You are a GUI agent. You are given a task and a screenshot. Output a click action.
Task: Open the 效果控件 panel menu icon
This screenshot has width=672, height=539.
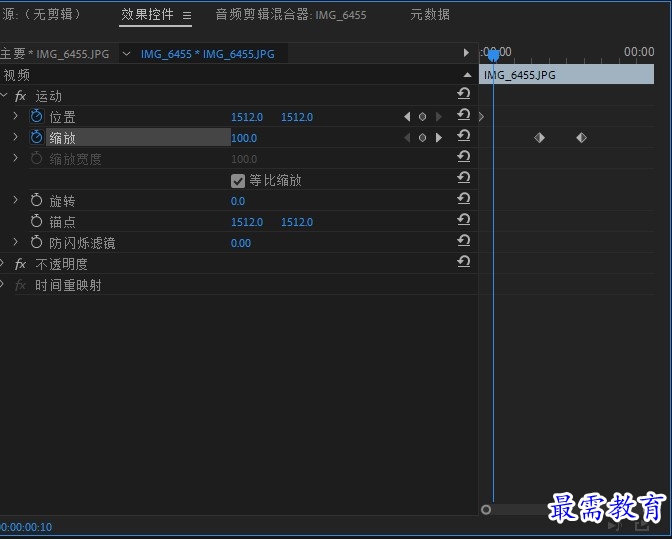point(187,15)
